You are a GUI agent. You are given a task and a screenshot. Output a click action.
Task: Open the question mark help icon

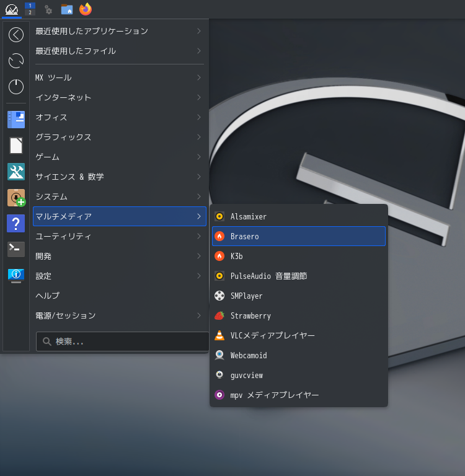tap(15, 223)
